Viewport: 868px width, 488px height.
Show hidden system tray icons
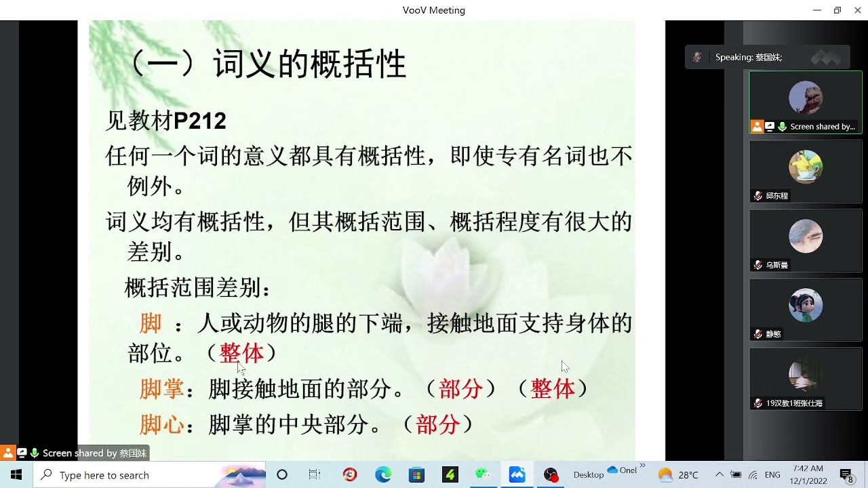point(719,475)
